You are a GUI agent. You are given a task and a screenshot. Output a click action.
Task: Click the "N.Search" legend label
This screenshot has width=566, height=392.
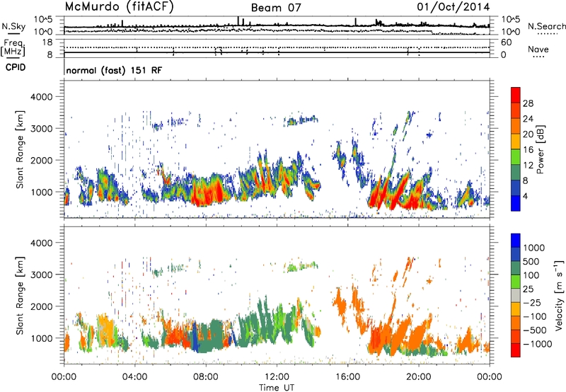tap(546, 26)
